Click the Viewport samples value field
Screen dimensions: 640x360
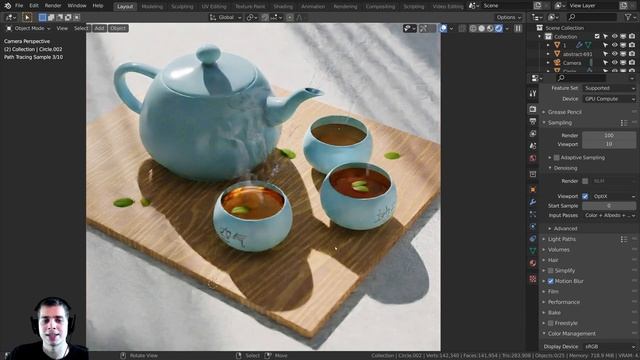pos(609,144)
